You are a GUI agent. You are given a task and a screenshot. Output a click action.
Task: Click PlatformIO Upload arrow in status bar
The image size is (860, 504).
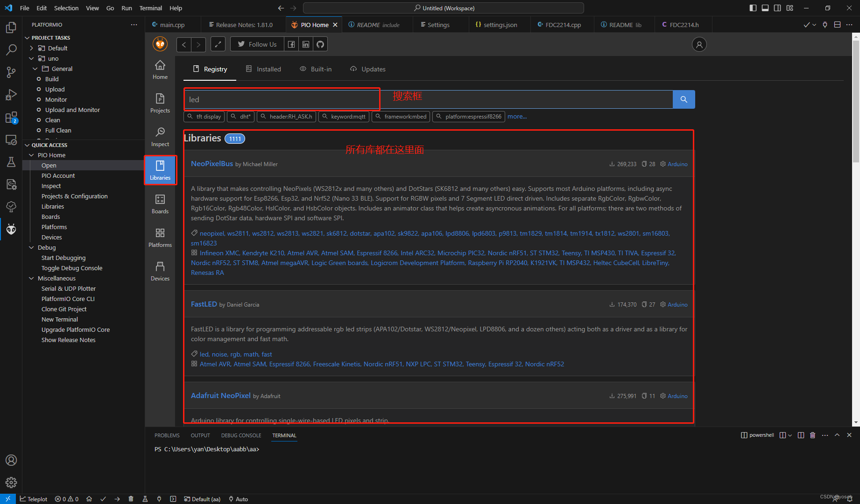point(117,499)
